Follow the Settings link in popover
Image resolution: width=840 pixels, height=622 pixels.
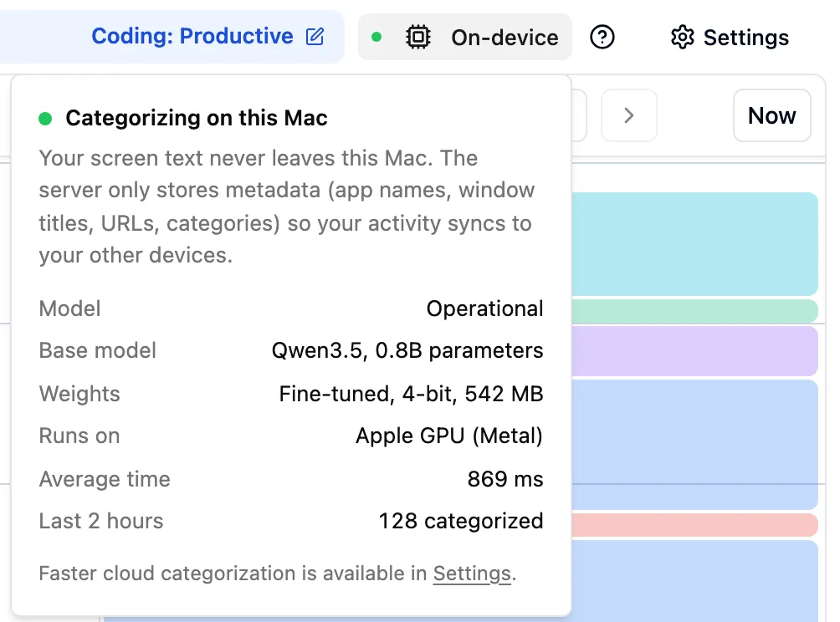472,574
